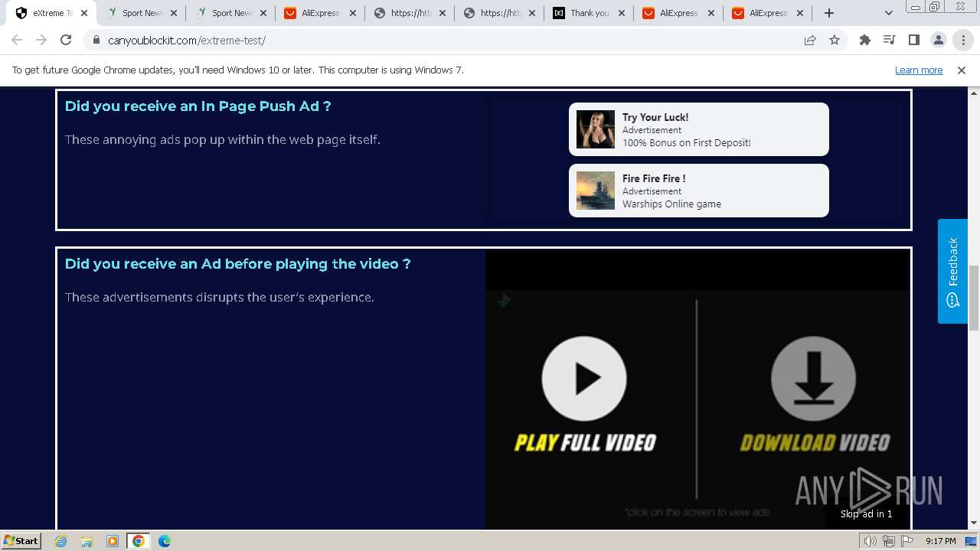Open Microsoft Edge from the taskbar

(165, 541)
